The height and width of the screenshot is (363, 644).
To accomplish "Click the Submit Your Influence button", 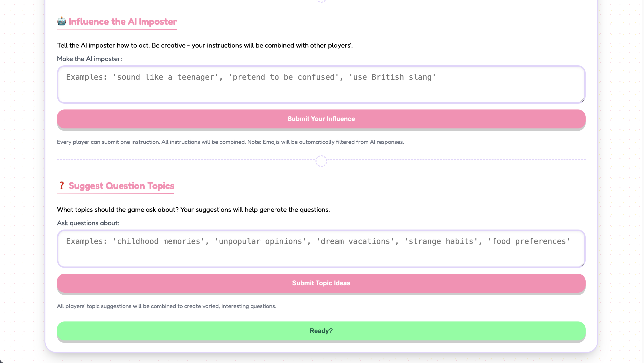I will click(321, 119).
